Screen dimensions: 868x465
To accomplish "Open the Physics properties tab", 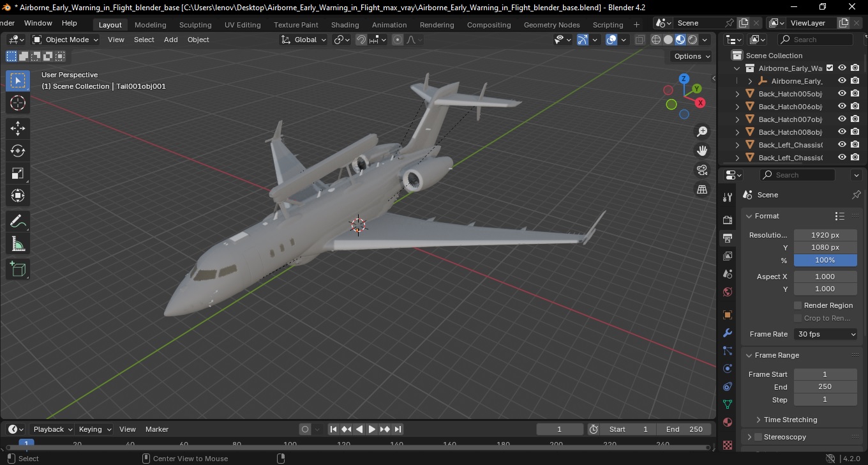I will coord(728,369).
